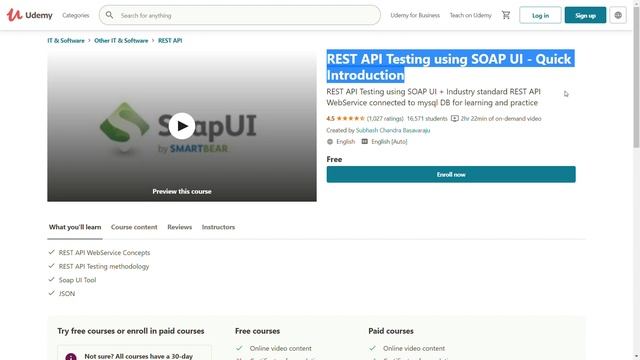640x360 pixels.
Task: Click the Free price label
Action: click(x=334, y=159)
